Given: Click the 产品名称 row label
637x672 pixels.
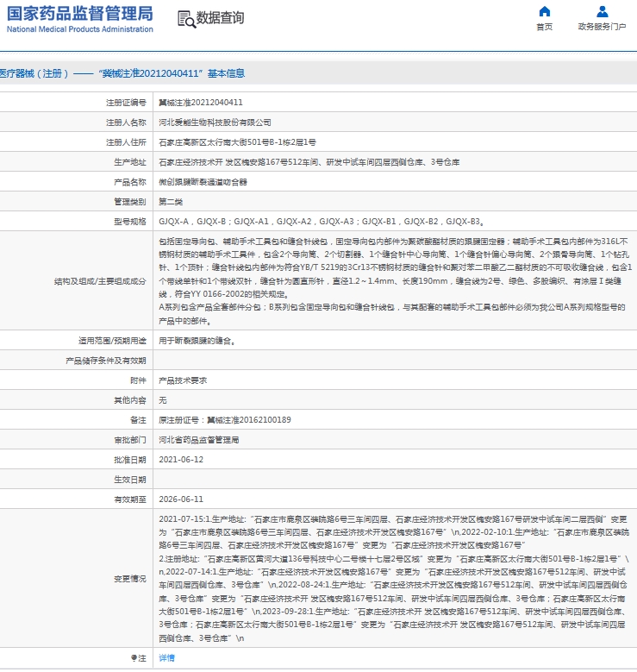Looking at the screenshot, I should [130, 182].
